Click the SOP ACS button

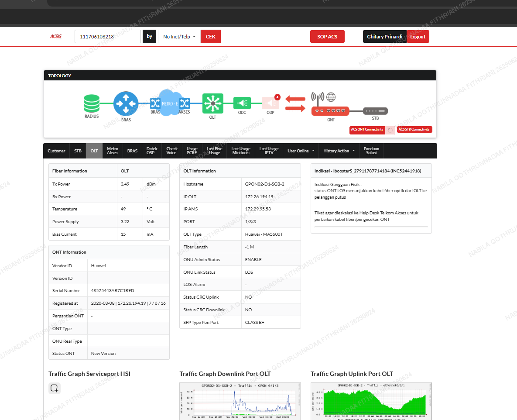point(327,37)
